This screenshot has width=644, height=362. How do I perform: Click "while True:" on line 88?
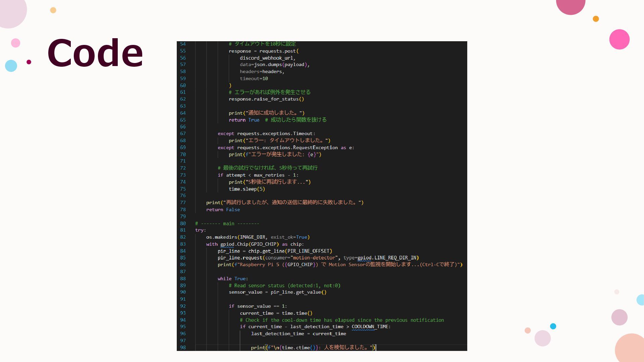click(232, 279)
